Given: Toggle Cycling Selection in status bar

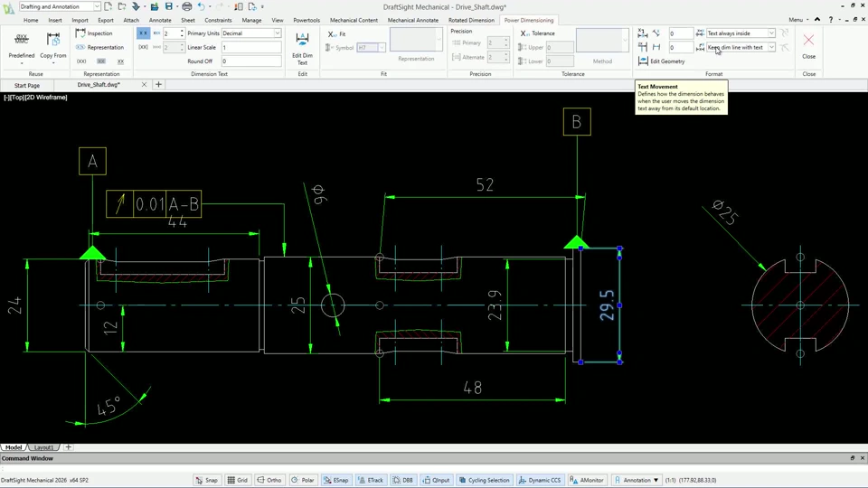Looking at the screenshot, I should point(484,480).
